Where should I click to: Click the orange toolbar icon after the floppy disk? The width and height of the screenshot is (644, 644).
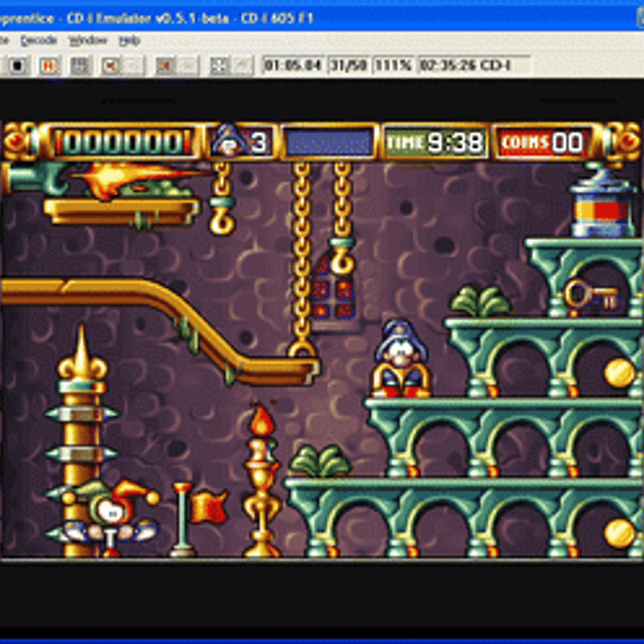click(x=111, y=65)
